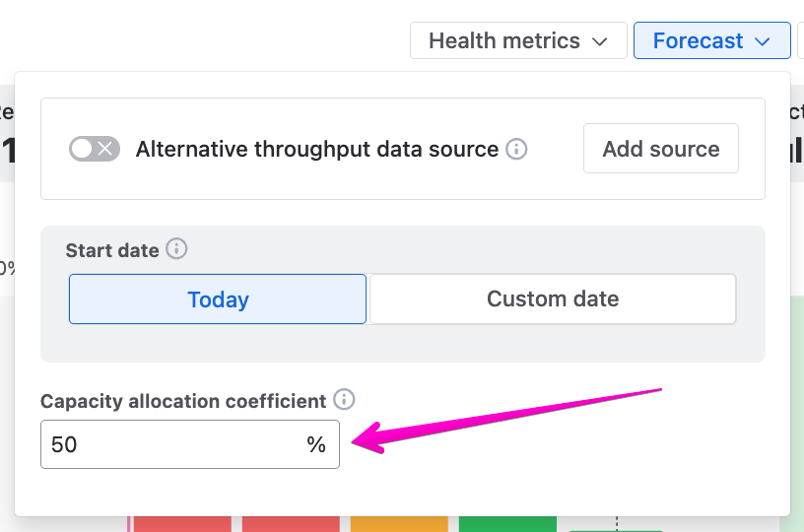
Task: Click the Capacity allocation coefficient info icon
Action: click(344, 400)
